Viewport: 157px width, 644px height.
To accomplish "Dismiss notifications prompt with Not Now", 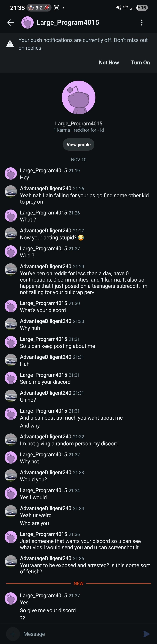I will point(109,63).
